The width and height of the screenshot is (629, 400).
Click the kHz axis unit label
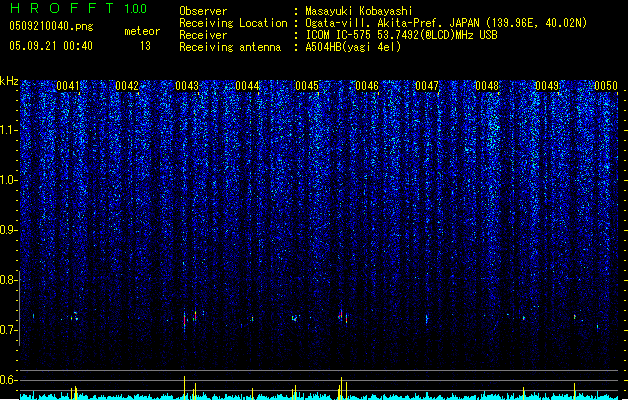(x=9, y=81)
